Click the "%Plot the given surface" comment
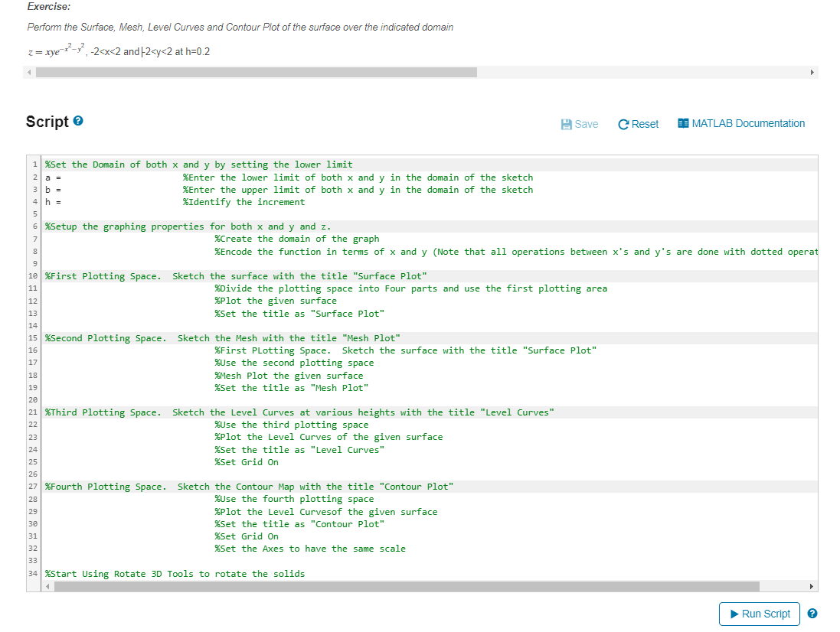This screenshot has width=840, height=632. tap(276, 301)
